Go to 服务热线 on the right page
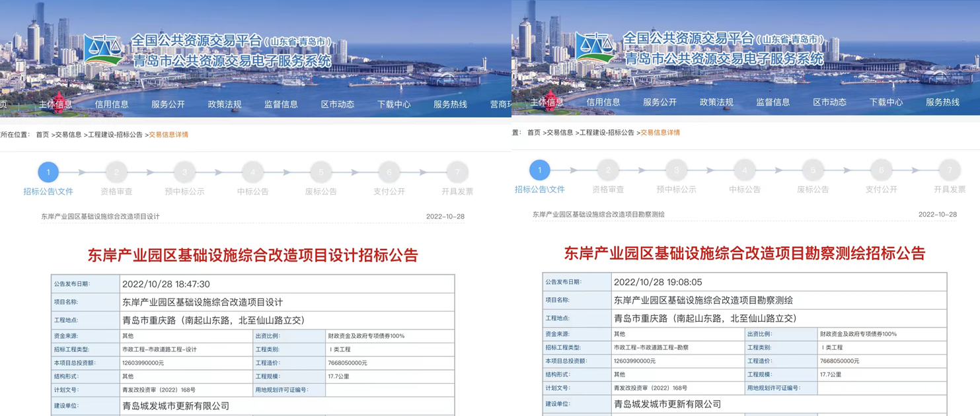The image size is (980, 416). [942, 102]
